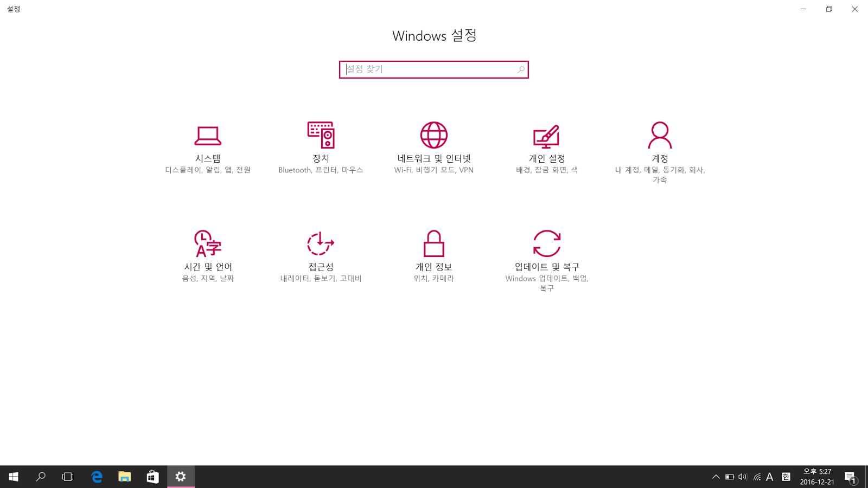The height and width of the screenshot is (488, 868).
Task: Open the Windows Start menu
Action: coord(14,477)
